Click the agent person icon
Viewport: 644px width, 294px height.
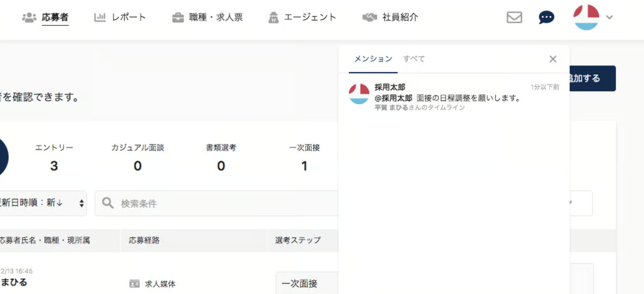click(x=273, y=17)
